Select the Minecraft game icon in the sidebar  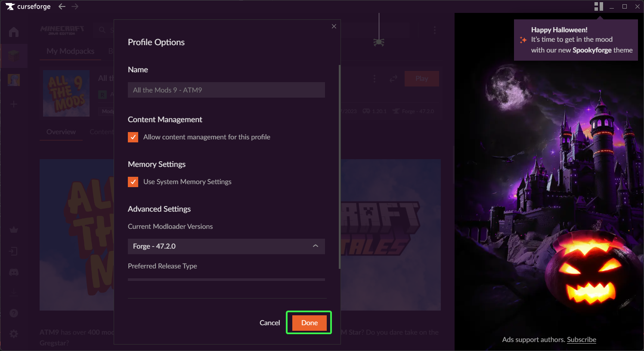pos(14,55)
